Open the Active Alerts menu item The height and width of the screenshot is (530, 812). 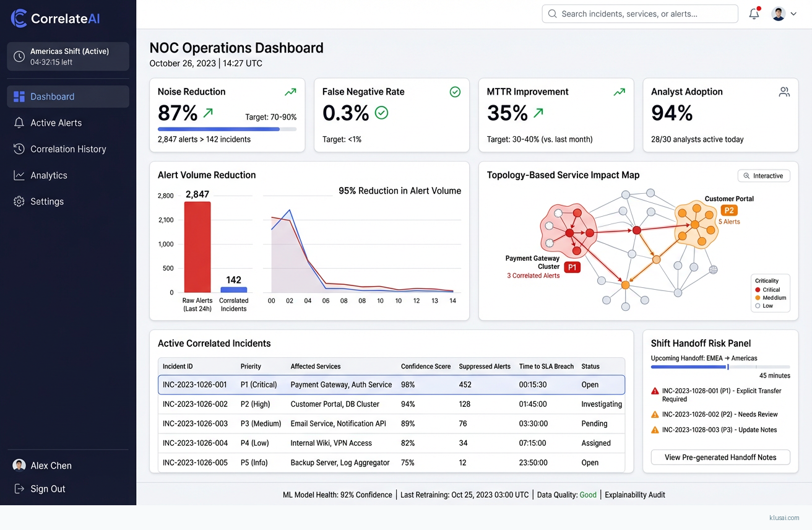click(56, 123)
